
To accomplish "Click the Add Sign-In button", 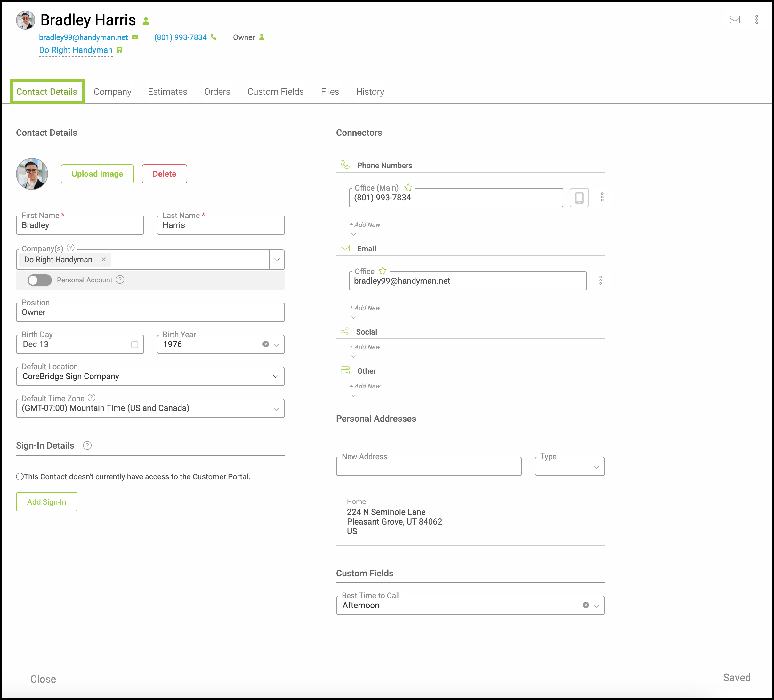I will 46,502.
